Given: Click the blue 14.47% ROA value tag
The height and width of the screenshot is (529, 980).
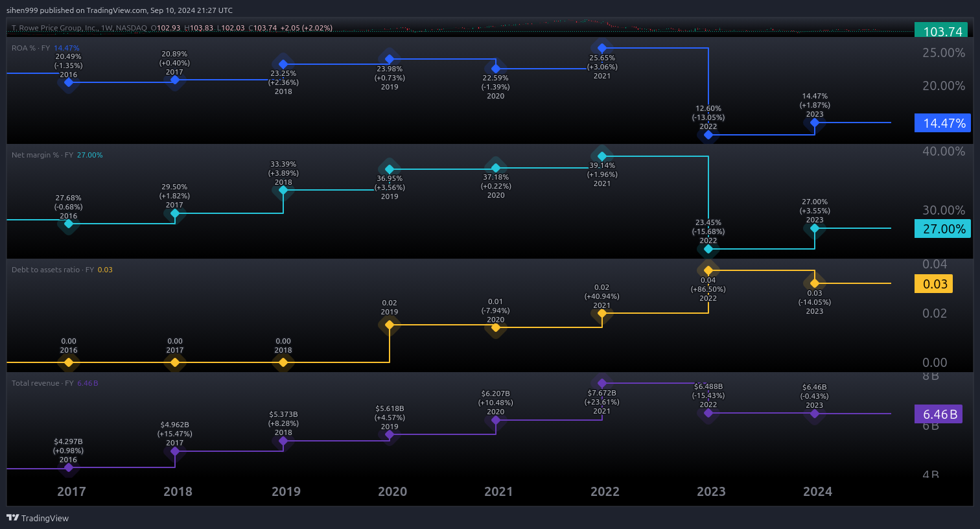Looking at the screenshot, I should pos(942,123).
